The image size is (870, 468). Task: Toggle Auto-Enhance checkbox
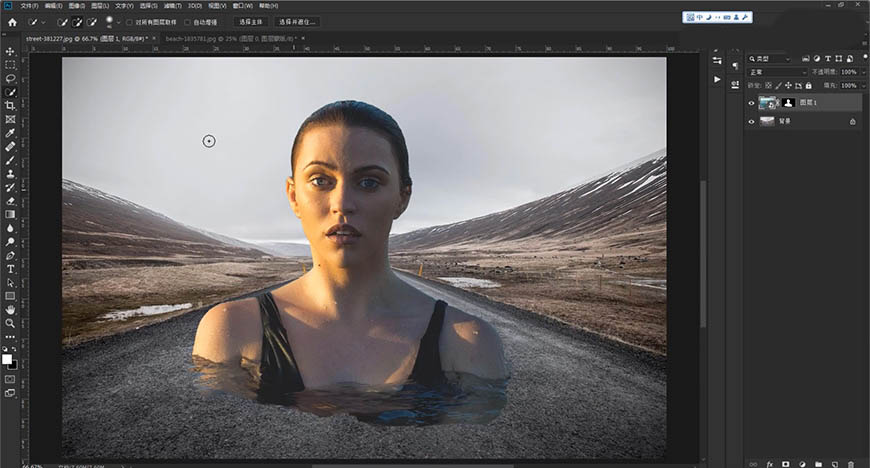pos(188,22)
